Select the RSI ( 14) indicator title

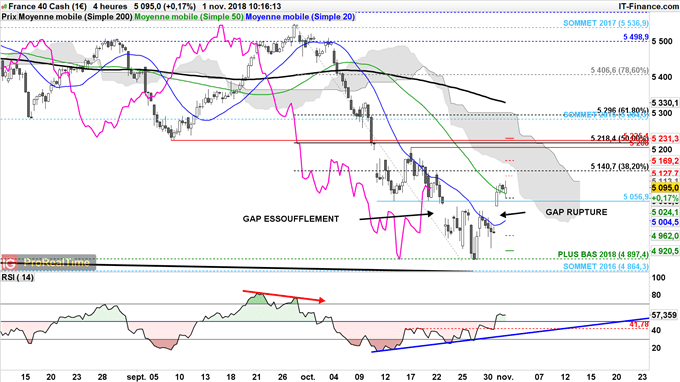pyautogui.click(x=17, y=277)
